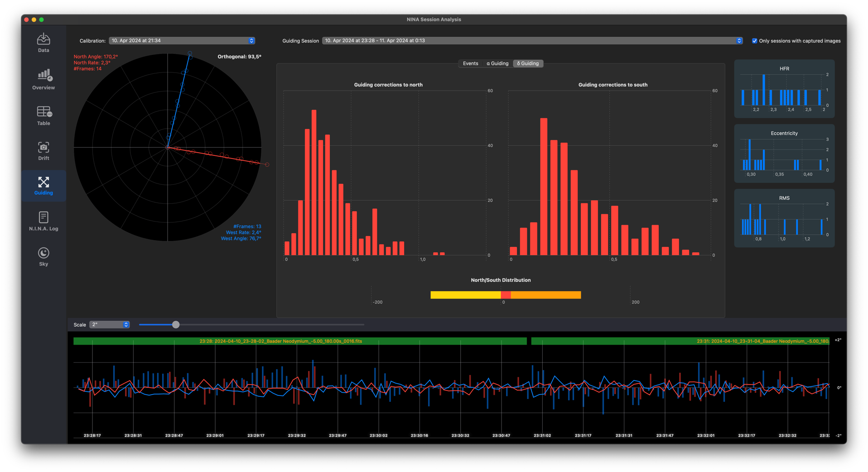Click the RMS histogram panel
868x472 pixels.
point(784,218)
